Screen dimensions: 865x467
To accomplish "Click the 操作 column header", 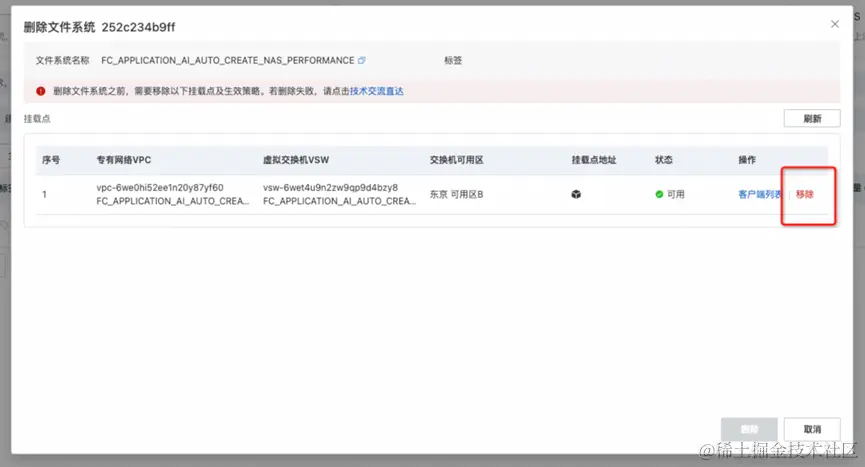I will point(747,160).
